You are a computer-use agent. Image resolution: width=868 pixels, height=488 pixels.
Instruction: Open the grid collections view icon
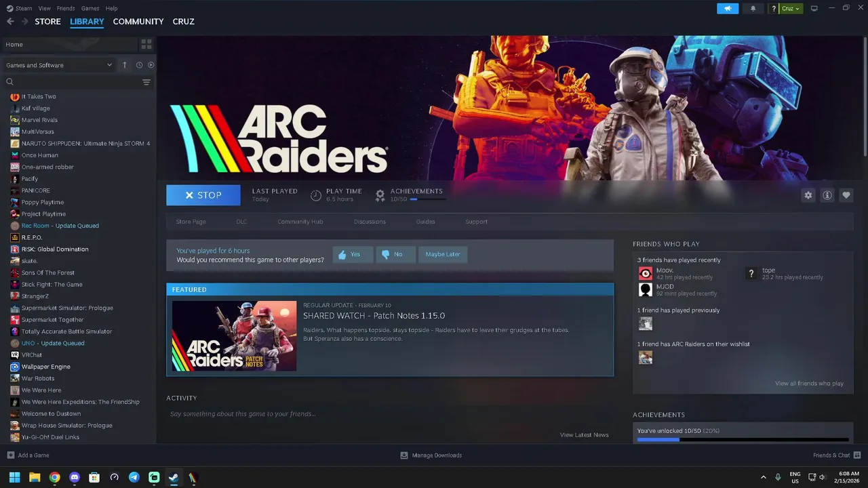[146, 45]
